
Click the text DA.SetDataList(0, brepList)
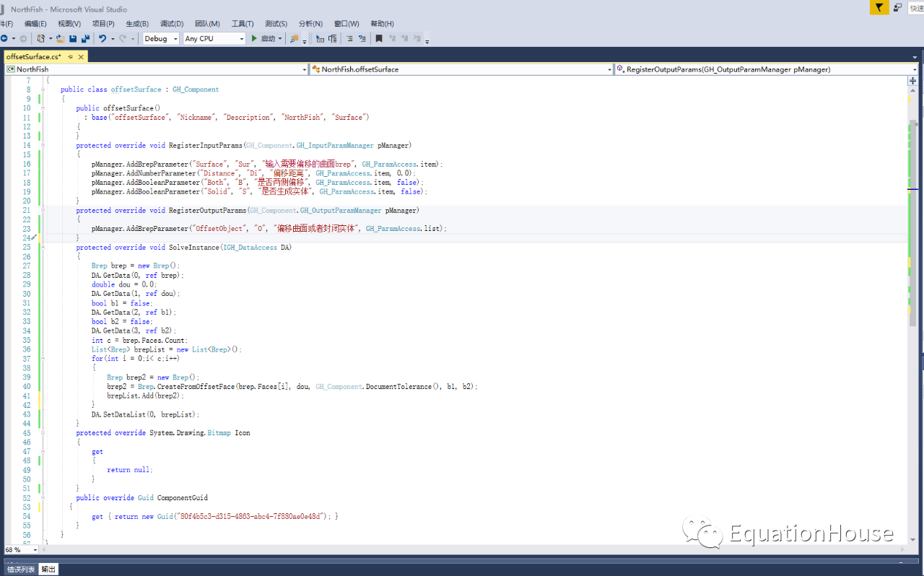[145, 414]
